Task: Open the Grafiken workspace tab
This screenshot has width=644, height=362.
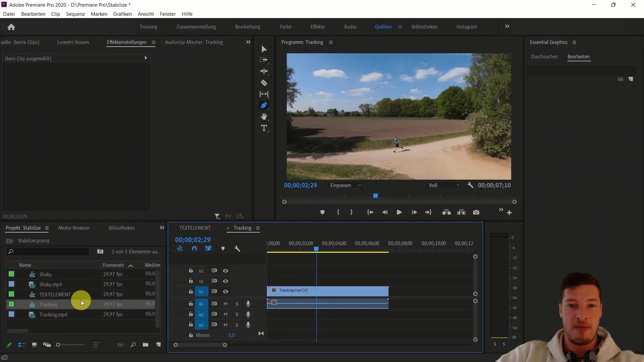Action: [x=383, y=26]
